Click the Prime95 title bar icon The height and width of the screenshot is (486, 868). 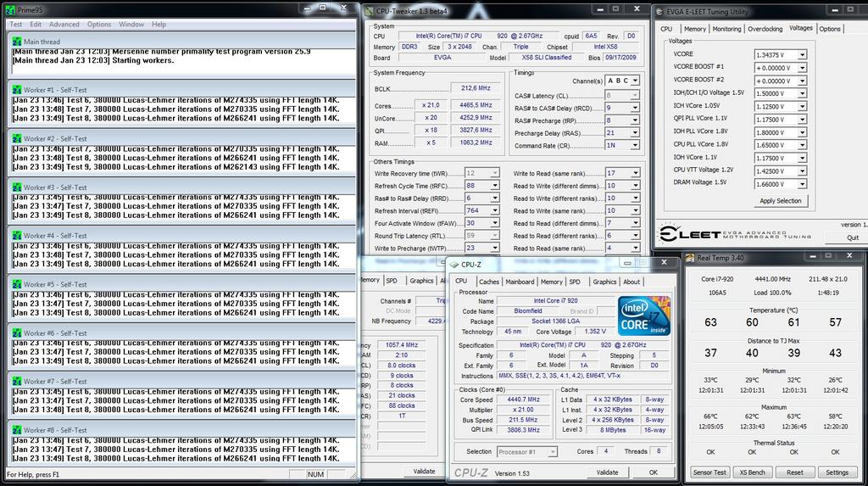coord(10,9)
